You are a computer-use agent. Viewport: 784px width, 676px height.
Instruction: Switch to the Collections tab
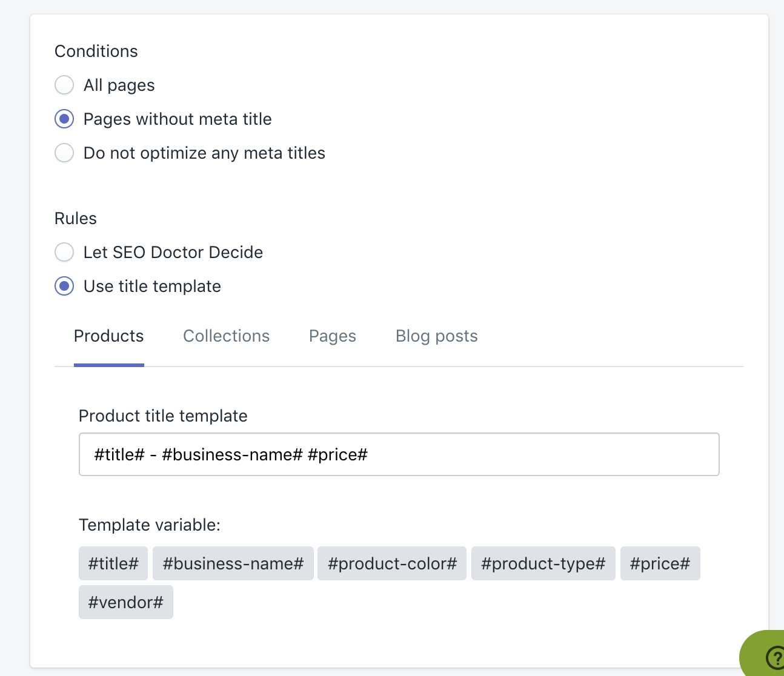[226, 336]
